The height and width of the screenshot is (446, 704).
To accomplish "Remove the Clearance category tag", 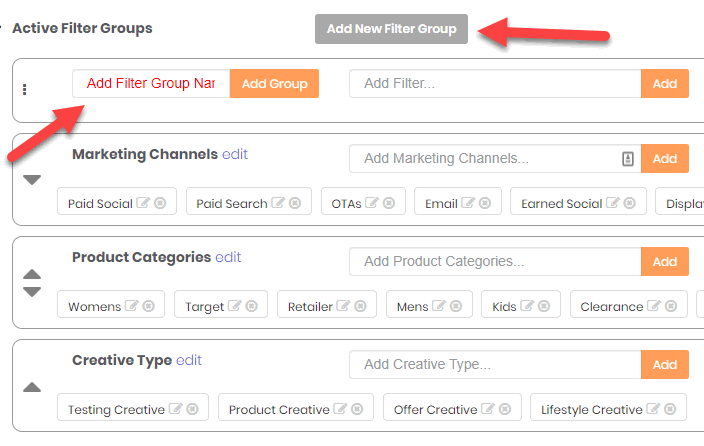I will 671,306.
